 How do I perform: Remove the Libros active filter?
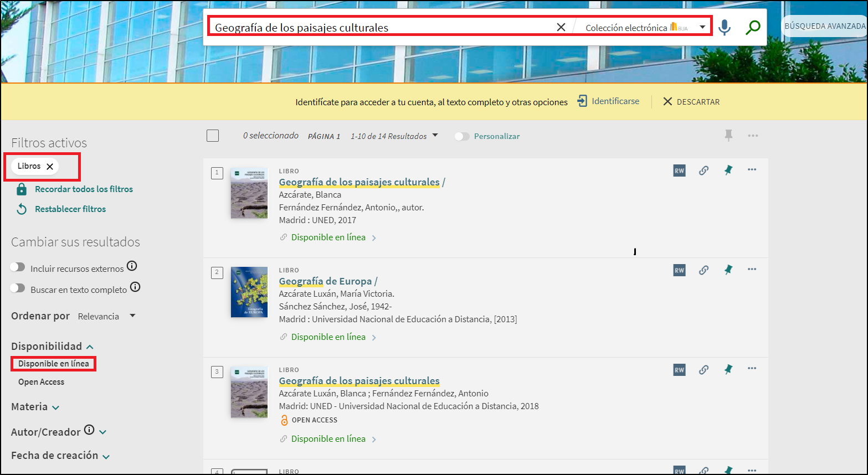[50, 166]
